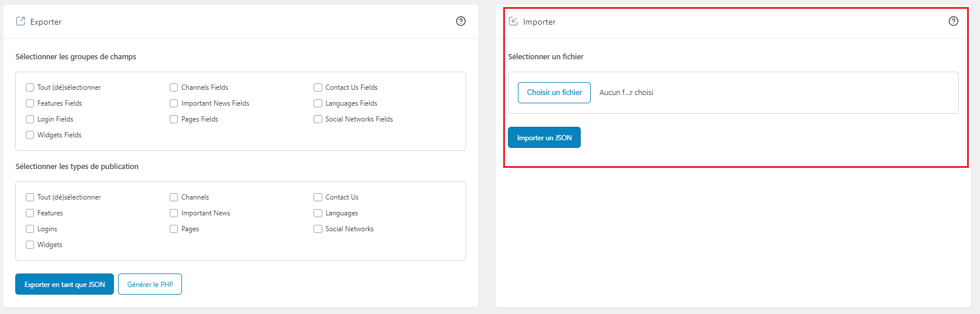
Task: Click the Importer header icon
Action: click(x=513, y=21)
